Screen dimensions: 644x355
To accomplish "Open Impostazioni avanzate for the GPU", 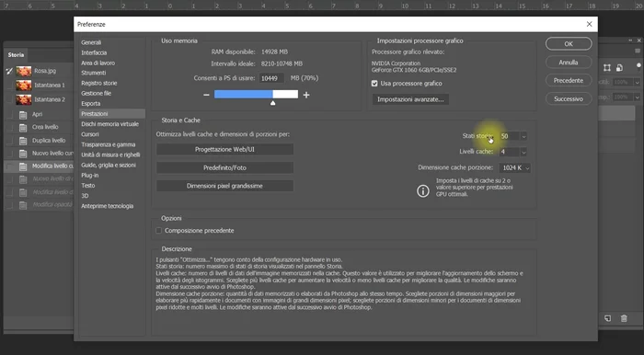I will click(410, 99).
